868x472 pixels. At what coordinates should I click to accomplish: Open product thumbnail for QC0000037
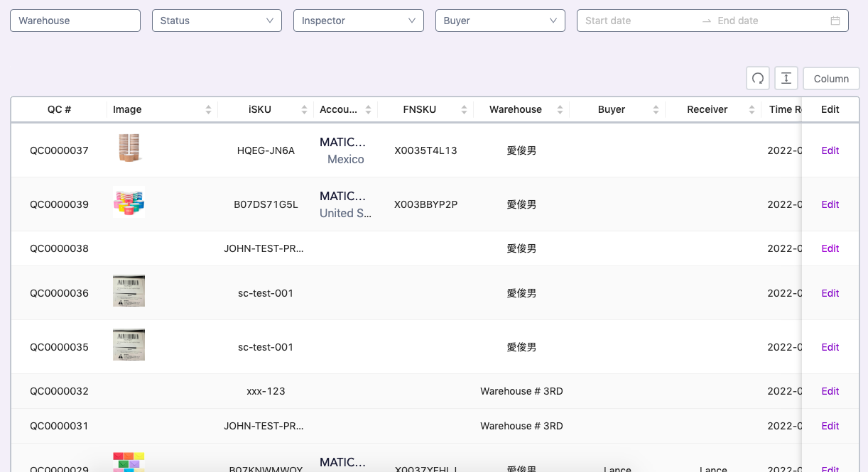[x=129, y=148]
